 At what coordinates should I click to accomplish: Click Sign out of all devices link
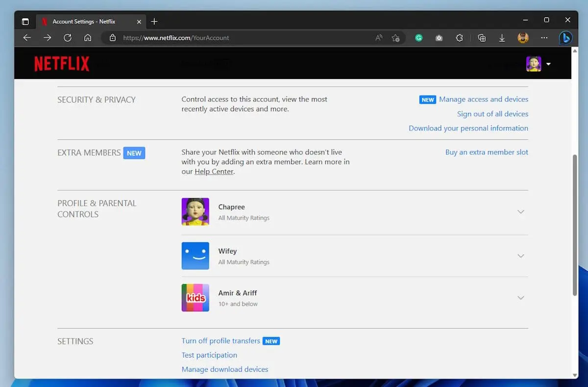(492, 114)
